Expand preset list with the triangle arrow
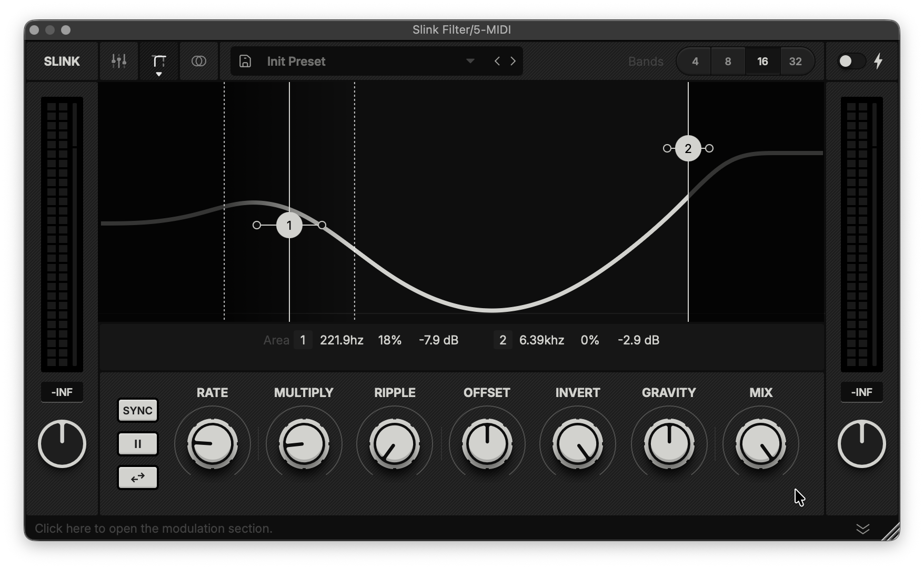The image size is (924, 569). click(x=470, y=61)
